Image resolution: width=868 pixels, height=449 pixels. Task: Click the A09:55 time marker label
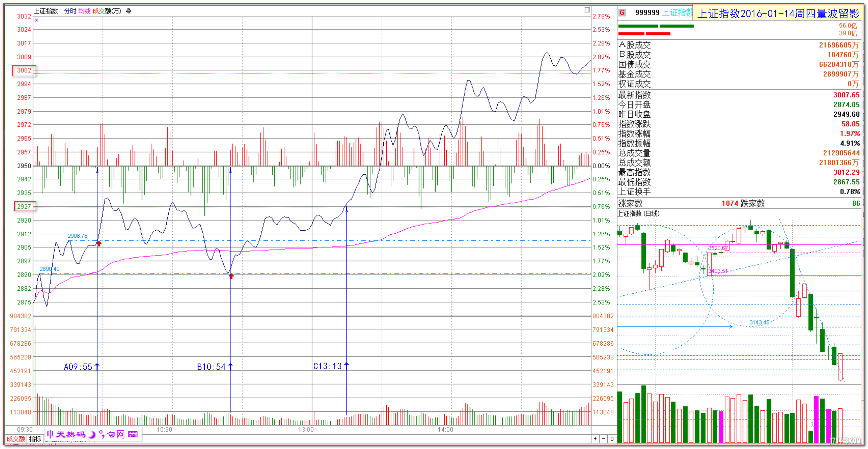(x=78, y=367)
